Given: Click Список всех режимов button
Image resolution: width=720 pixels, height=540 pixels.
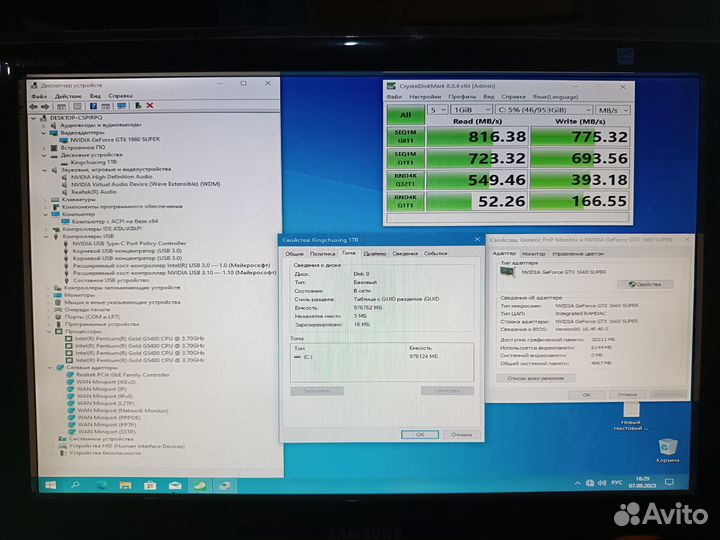Looking at the screenshot, I should click(535, 378).
